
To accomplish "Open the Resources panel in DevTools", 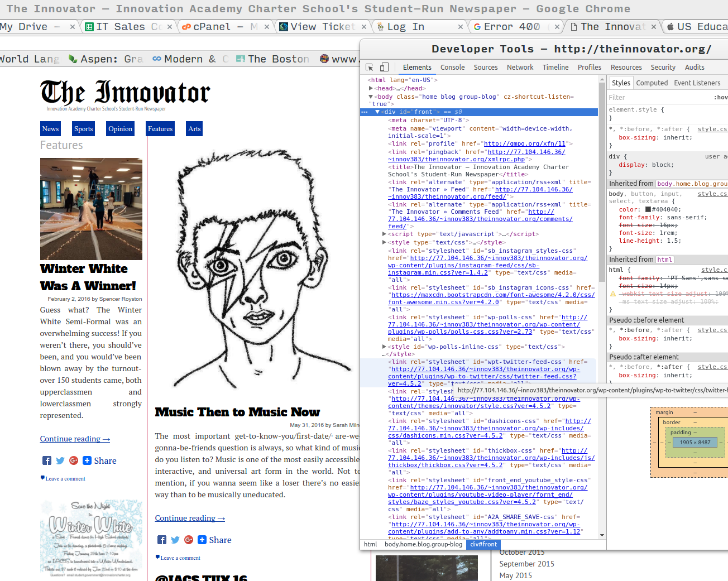I will click(x=626, y=67).
